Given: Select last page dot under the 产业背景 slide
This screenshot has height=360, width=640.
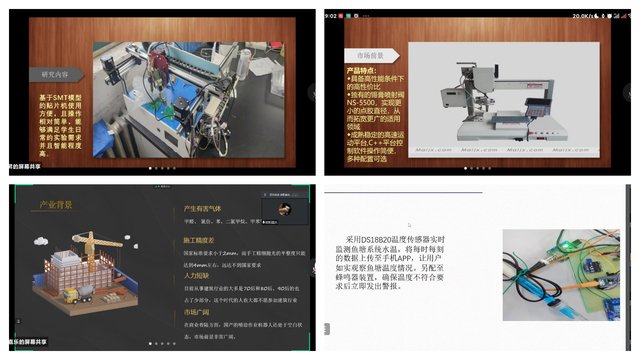Looking at the screenshot, I should coord(174,344).
